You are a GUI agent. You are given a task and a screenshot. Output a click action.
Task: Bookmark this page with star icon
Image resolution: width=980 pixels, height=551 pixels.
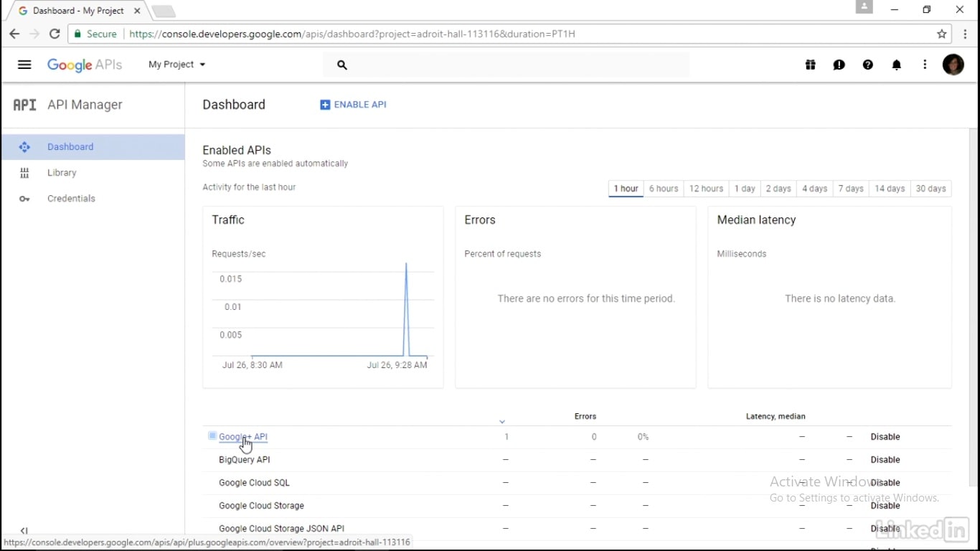[942, 34]
